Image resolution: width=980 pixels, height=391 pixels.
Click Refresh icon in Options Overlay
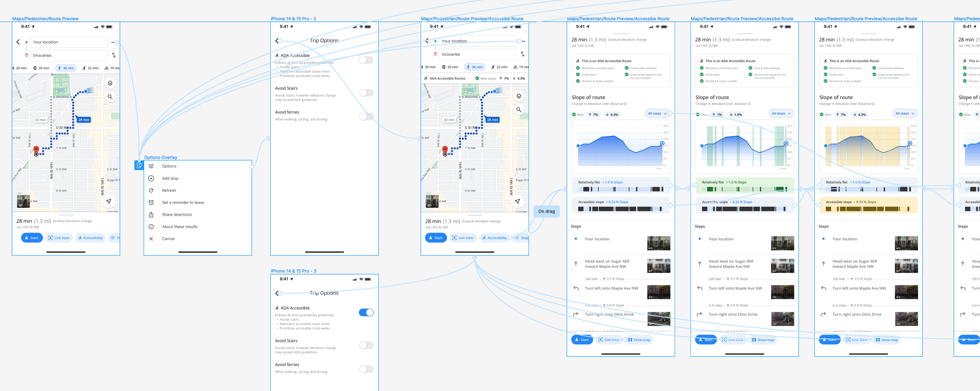[151, 190]
